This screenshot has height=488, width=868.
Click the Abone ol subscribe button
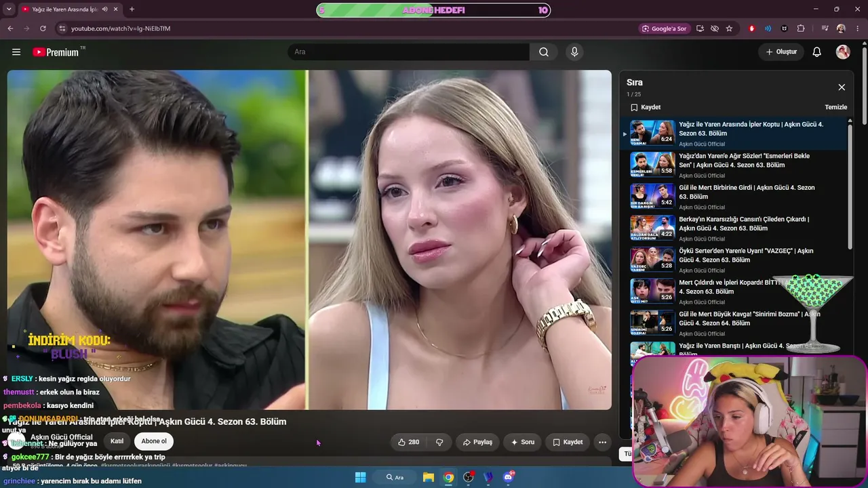coord(154,441)
